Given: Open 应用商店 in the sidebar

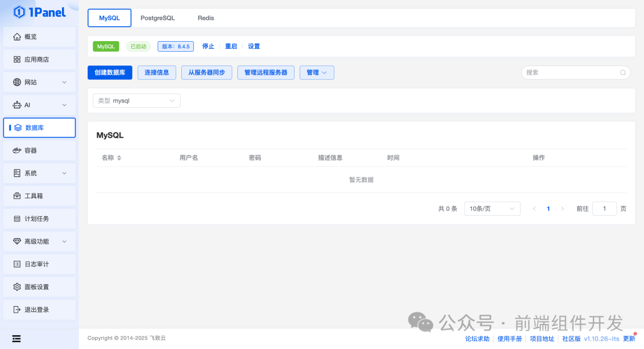Looking at the screenshot, I should click(39, 60).
